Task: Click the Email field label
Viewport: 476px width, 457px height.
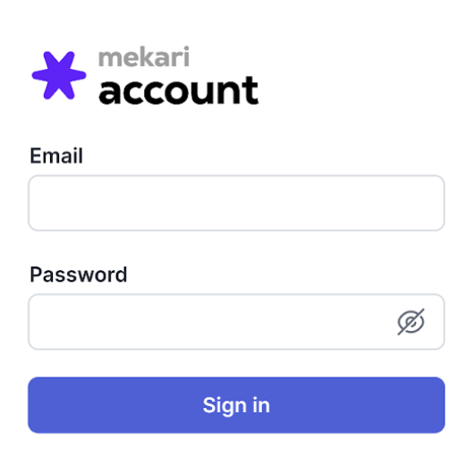Action: (56, 156)
